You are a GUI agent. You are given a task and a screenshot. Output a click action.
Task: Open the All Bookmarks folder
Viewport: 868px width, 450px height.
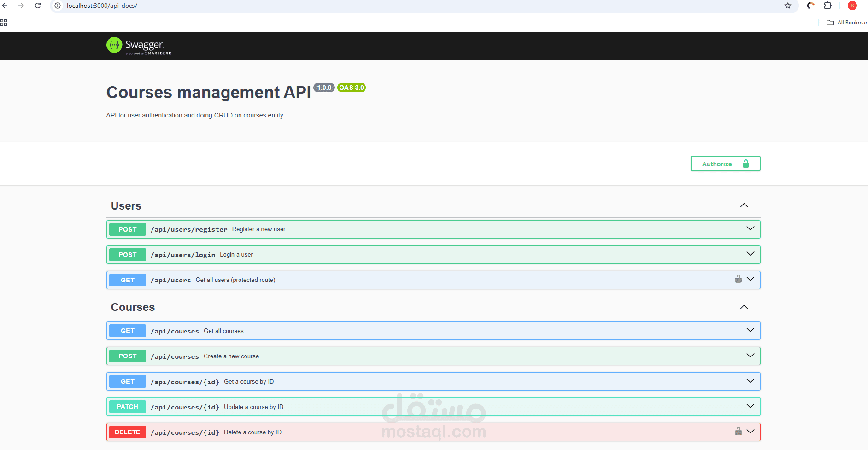[x=847, y=23]
